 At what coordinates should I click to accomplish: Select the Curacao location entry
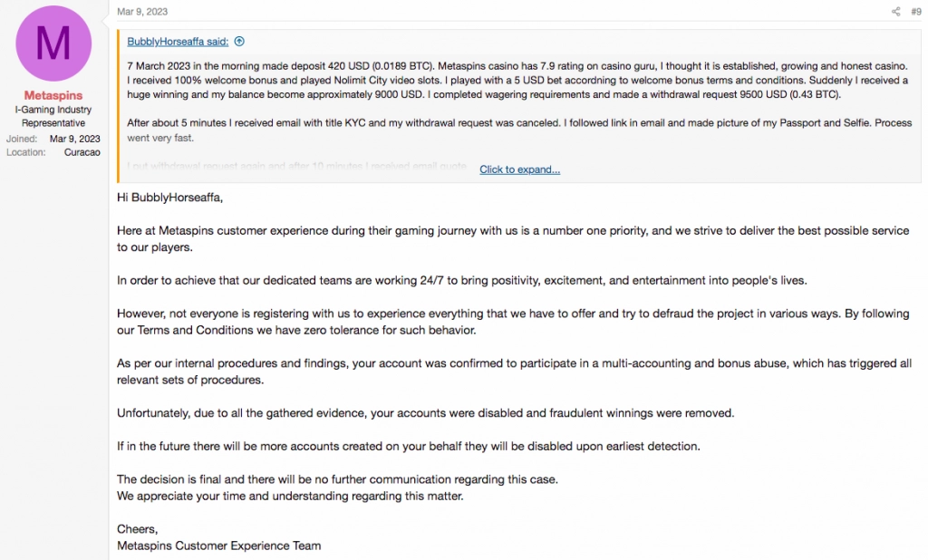click(82, 152)
